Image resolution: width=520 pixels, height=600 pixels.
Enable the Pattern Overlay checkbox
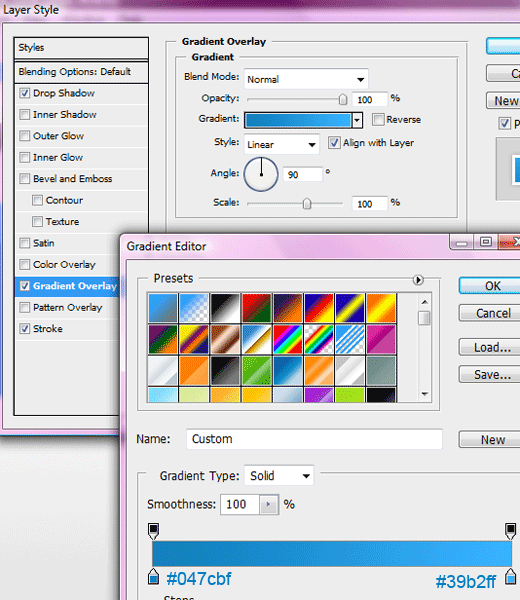(x=25, y=307)
